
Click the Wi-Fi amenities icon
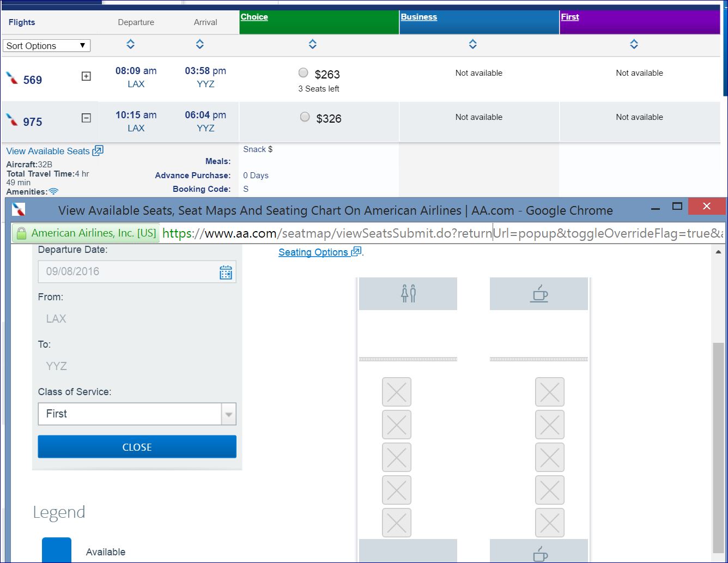(x=53, y=191)
